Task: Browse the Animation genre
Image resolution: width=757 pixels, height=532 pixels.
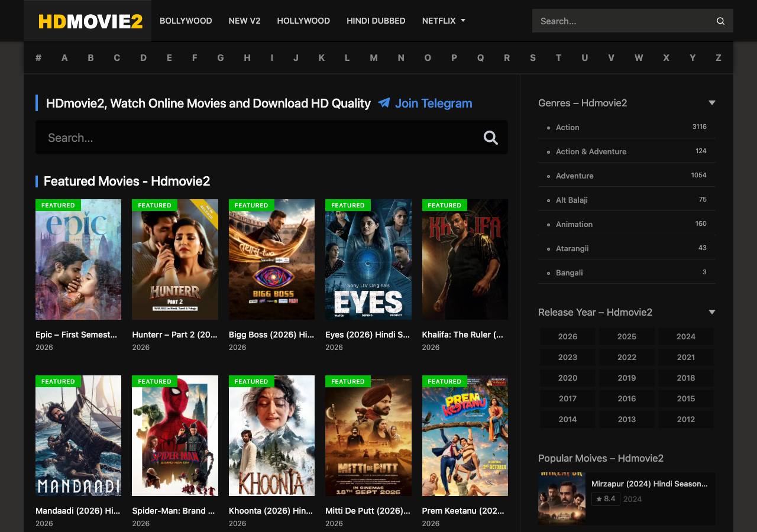Action: (574, 224)
